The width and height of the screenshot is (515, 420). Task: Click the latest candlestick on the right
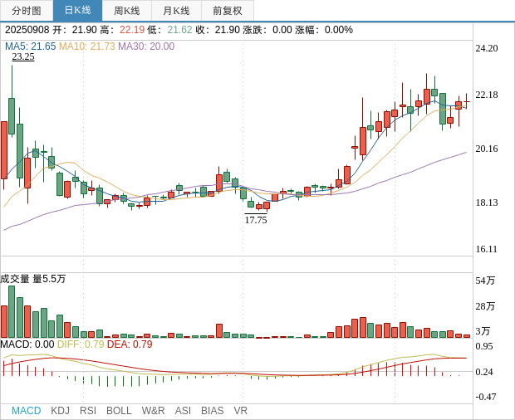coord(466,102)
